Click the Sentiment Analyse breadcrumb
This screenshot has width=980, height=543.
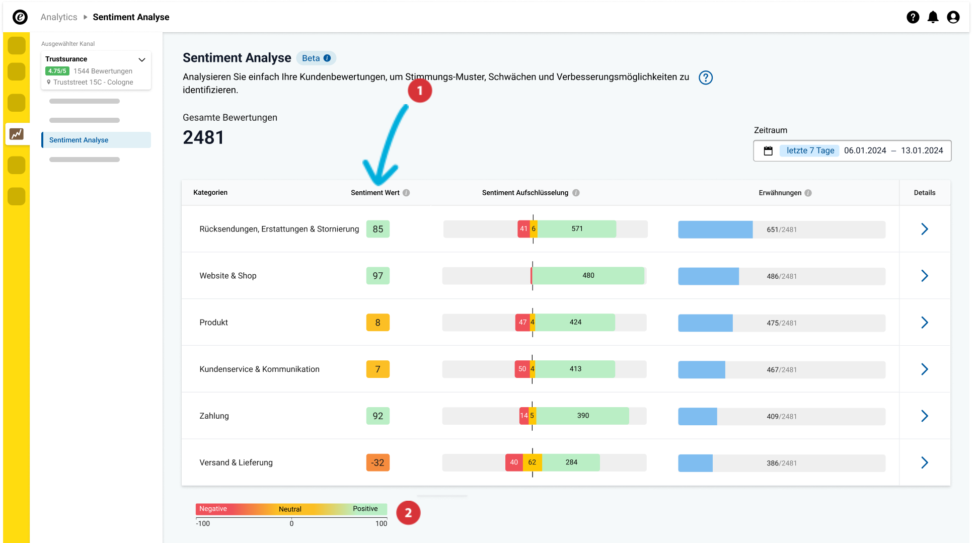[x=131, y=17]
